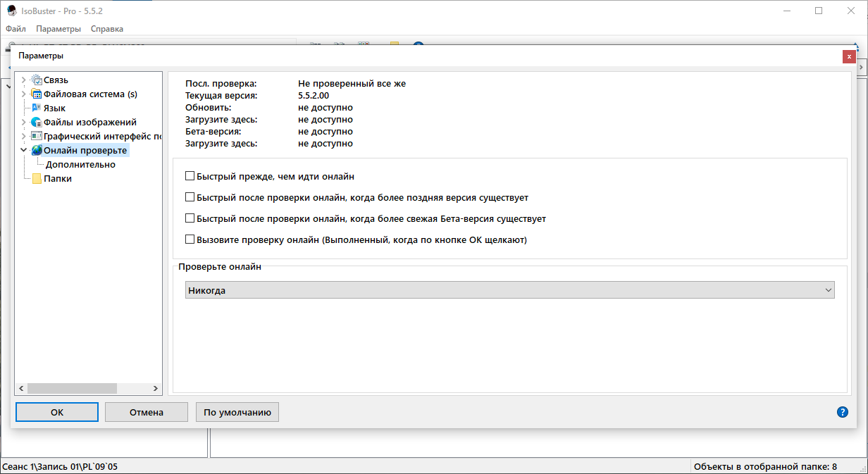
Task: Click the Графический интерфейс tree icon
Action: [37, 137]
